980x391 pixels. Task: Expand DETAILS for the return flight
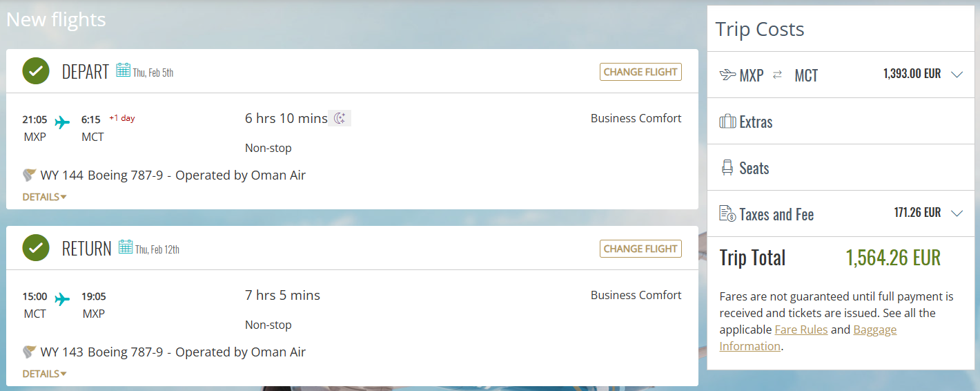pyautogui.click(x=44, y=374)
